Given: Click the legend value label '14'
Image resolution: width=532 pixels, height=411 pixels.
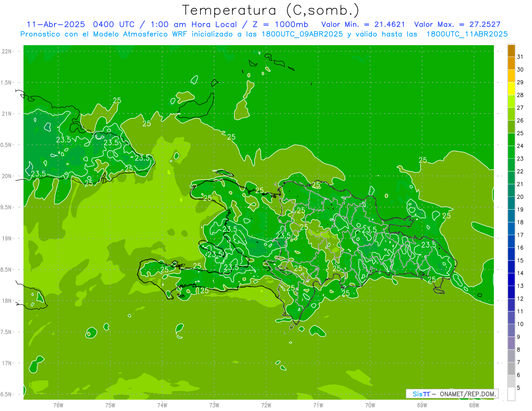Looking at the screenshot, I should (x=520, y=273).
